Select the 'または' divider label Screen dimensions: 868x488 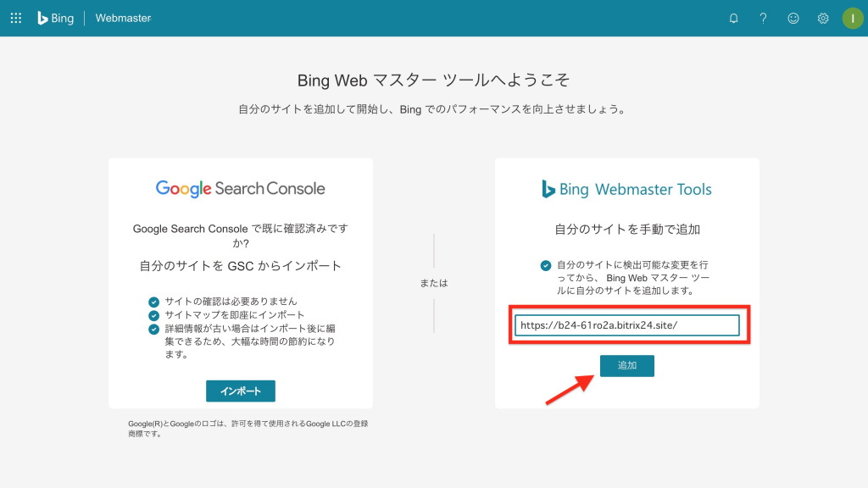pyautogui.click(x=433, y=283)
